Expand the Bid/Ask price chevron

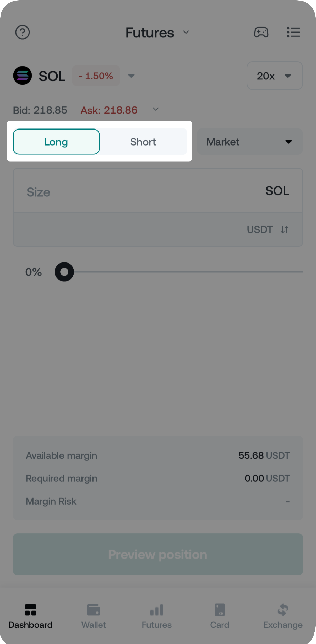[156, 109]
